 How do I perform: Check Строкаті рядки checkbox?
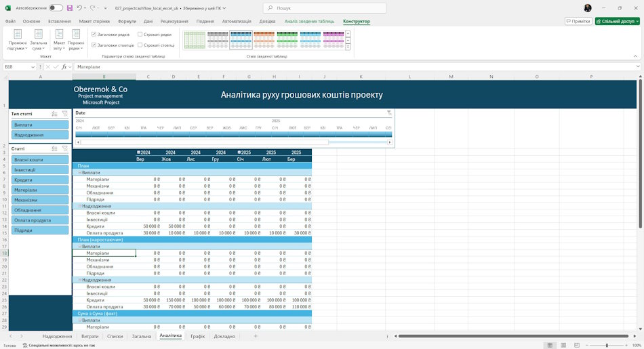pyautogui.click(x=140, y=35)
